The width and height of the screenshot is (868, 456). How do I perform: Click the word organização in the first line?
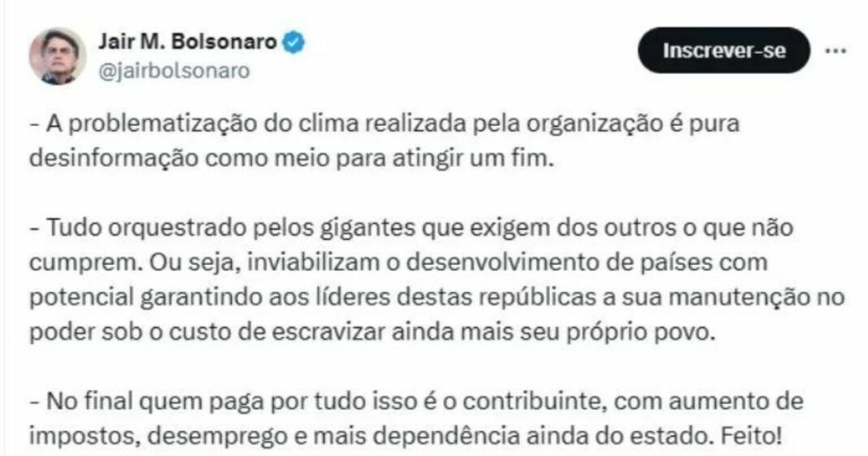point(594,124)
